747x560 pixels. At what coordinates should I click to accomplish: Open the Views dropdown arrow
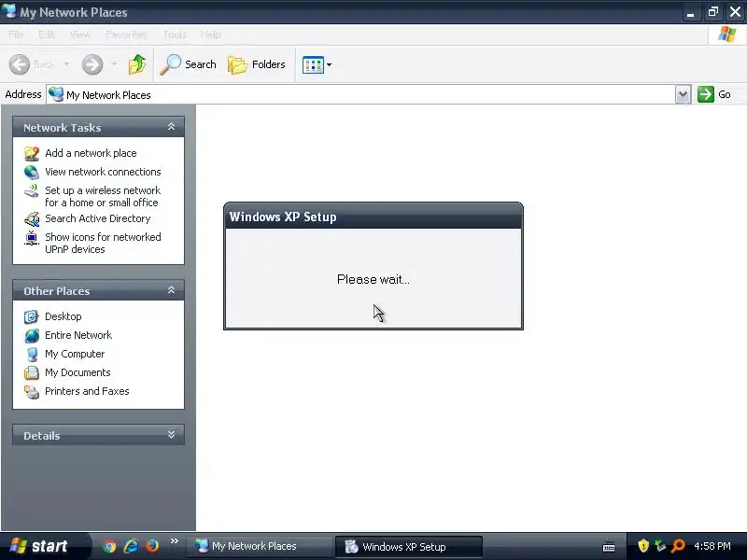click(330, 64)
